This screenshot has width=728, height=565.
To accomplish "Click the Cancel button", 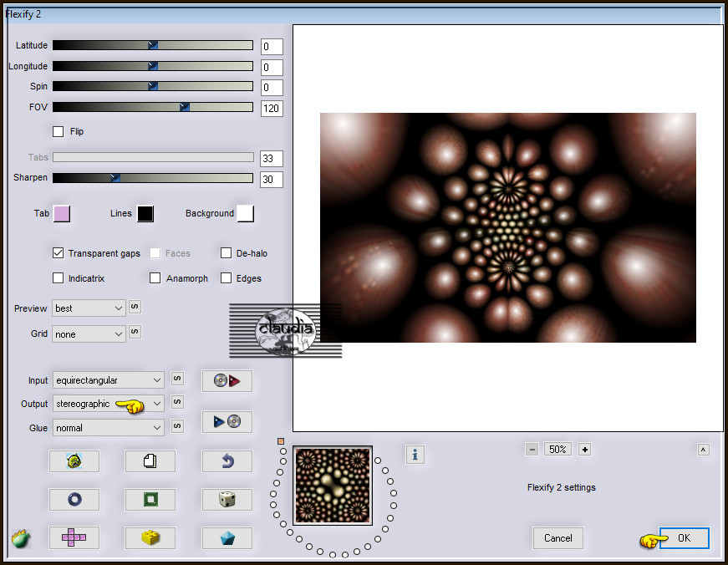I will tap(558, 538).
